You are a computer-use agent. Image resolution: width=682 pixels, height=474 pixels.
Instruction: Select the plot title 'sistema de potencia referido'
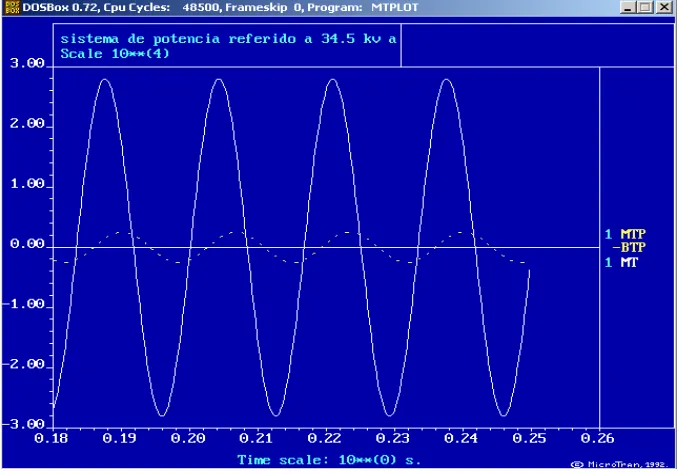pyautogui.click(x=178, y=39)
